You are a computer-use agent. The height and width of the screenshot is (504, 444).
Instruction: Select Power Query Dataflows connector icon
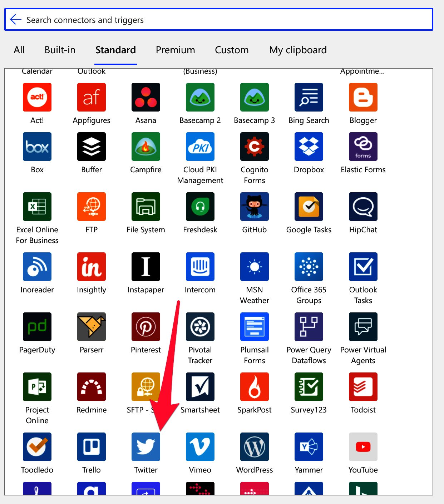coord(309,327)
